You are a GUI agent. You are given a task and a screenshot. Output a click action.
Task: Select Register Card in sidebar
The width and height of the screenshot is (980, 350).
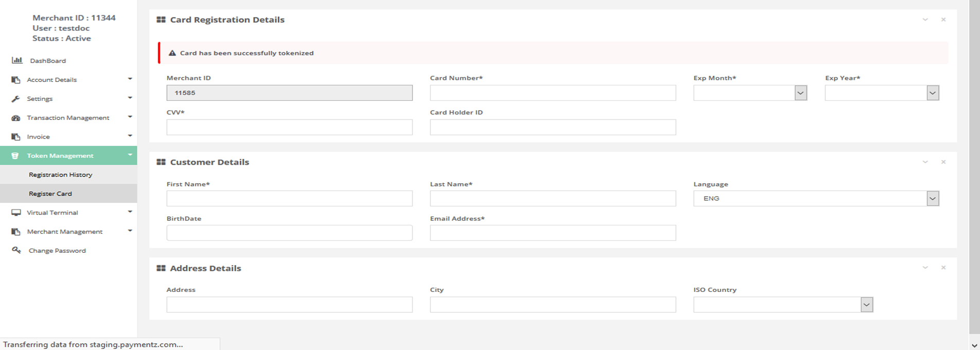[x=50, y=194]
